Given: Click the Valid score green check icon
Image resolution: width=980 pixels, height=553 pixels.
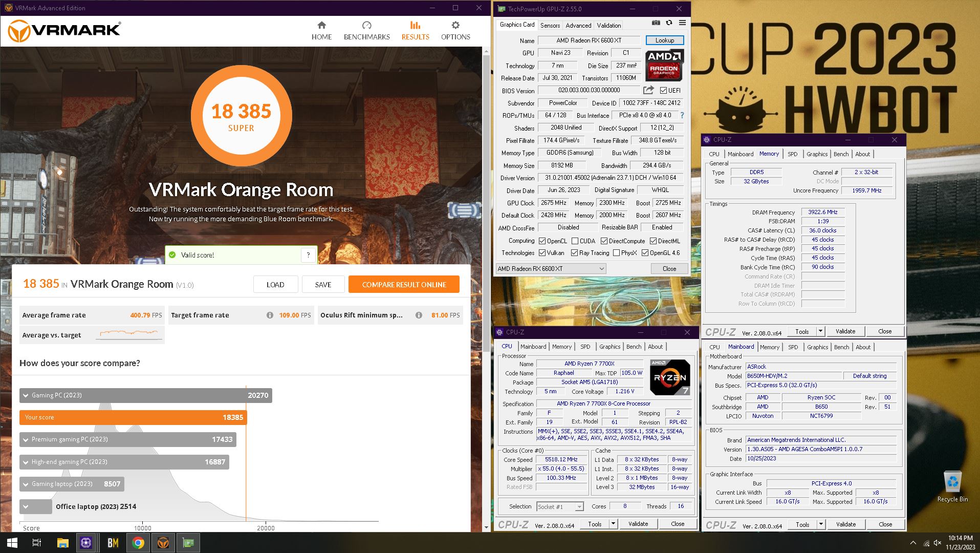Looking at the screenshot, I should coord(172,255).
